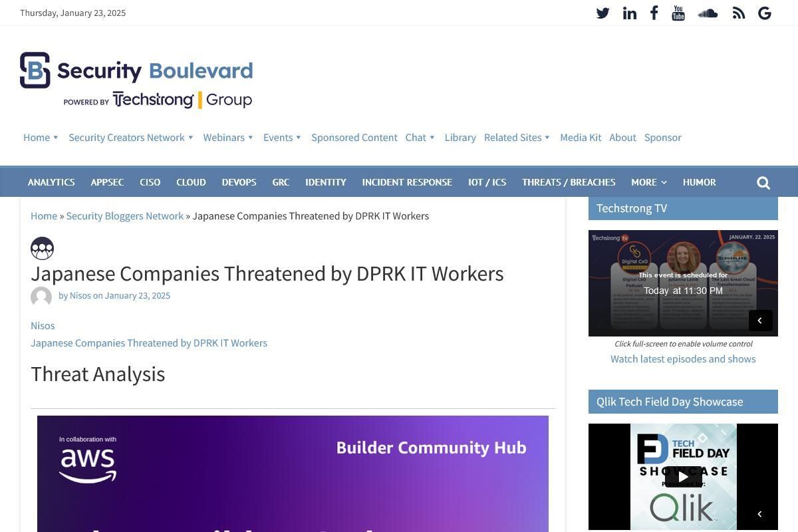
Task: Open the RSS feed icon
Action: pyautogui.click(x=739, y=13)
